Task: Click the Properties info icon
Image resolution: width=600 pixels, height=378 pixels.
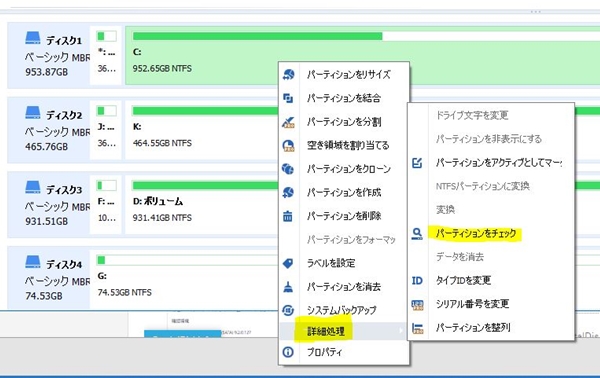Action: [288, 352]
